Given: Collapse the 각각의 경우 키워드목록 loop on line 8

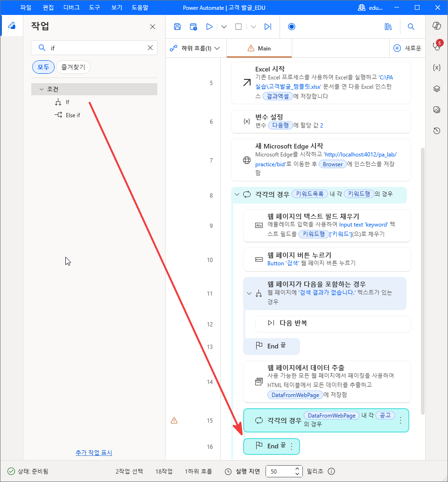Looking at the screenshot, I should [x=237, y=194].
